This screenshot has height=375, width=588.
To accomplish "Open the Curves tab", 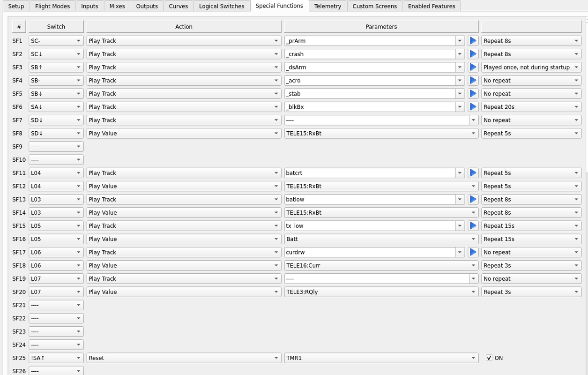I will coord(179,6).
